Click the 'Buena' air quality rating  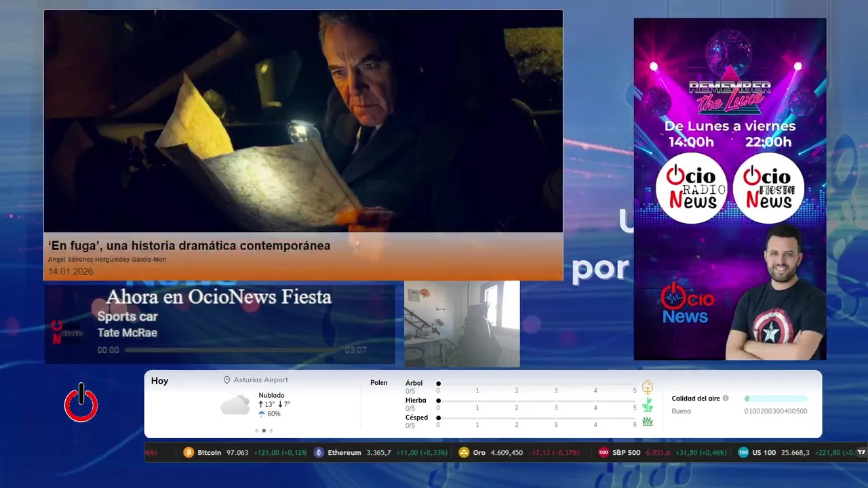tap(682, 411)
